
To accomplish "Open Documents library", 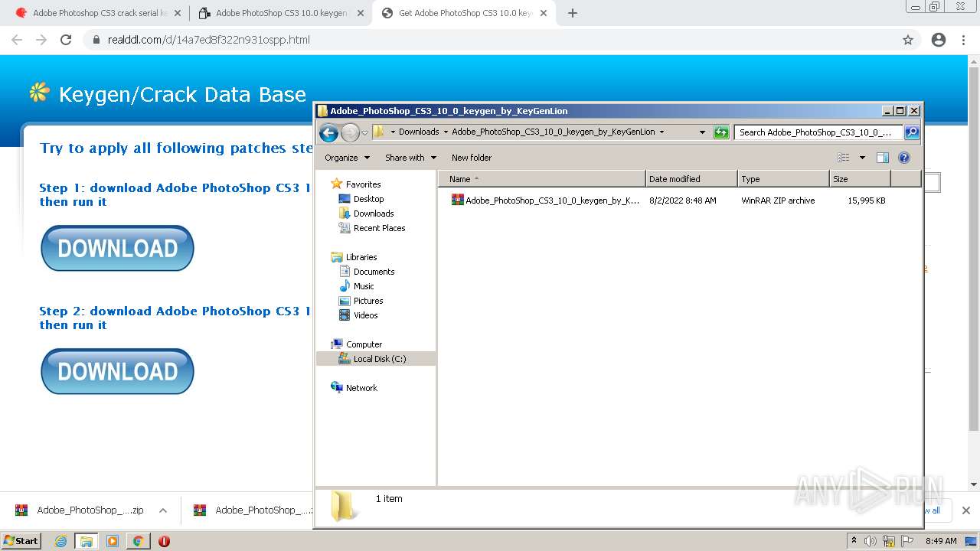I will (374, 272).
